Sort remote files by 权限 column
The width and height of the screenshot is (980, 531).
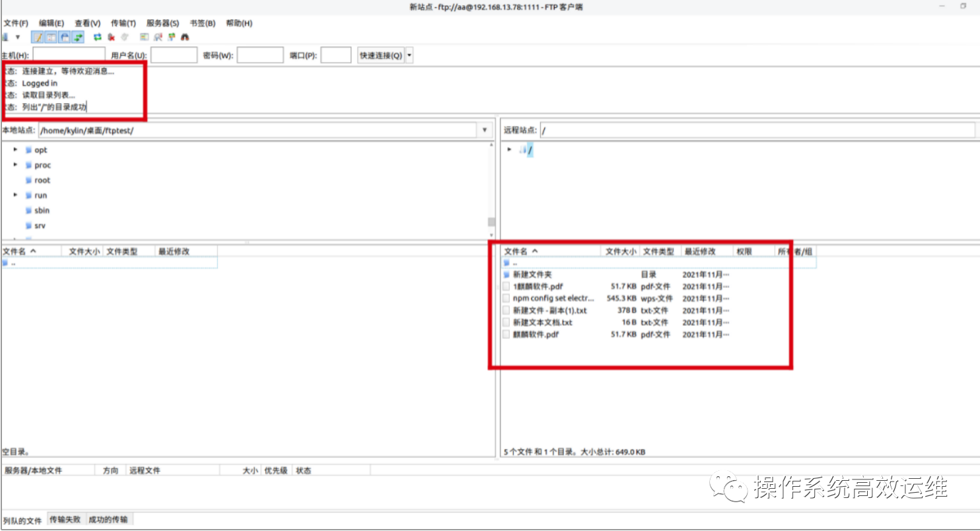tap(753, 252)
